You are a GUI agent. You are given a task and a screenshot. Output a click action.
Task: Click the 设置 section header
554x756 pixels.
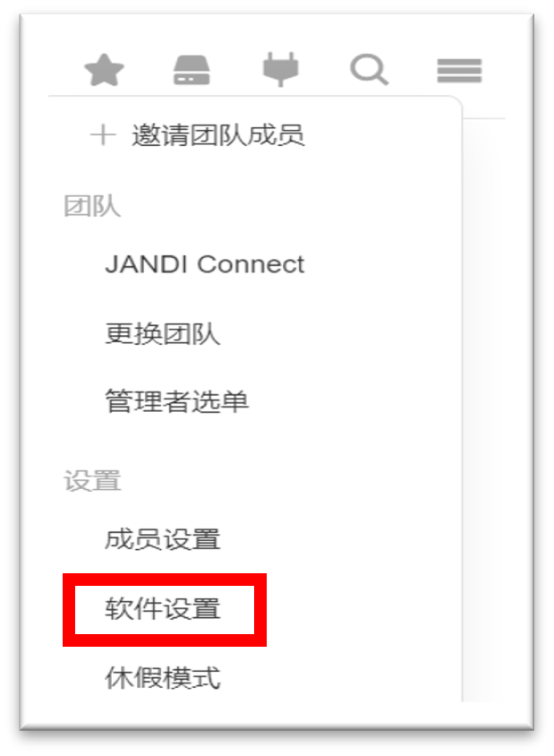pyautogui.click(x=92, y=481)
